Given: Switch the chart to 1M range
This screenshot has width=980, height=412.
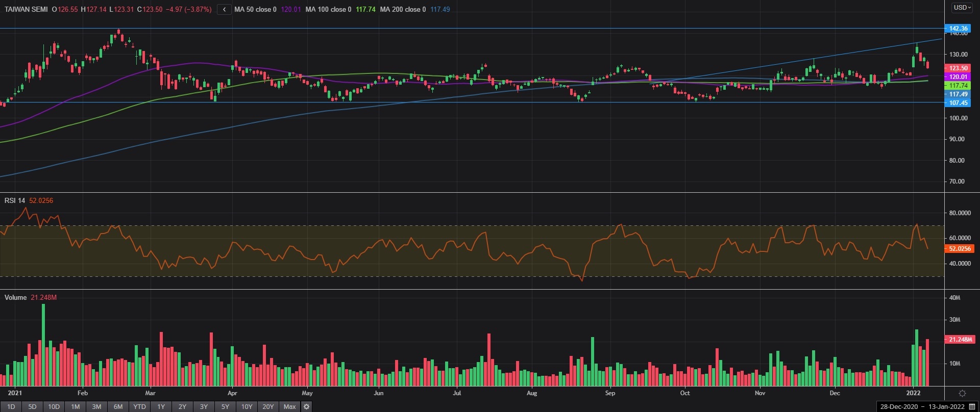Looking at the screenshot, I should pos(75,406).
